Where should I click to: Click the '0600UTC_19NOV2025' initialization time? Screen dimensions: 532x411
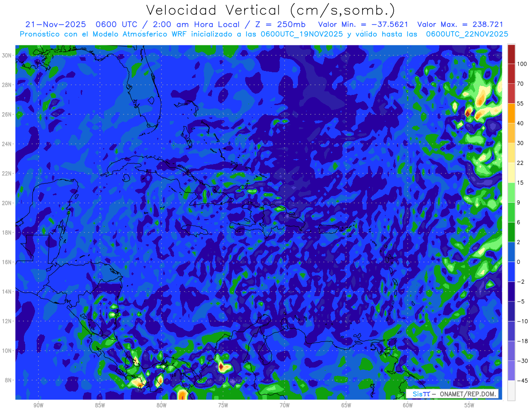point(301,34)
